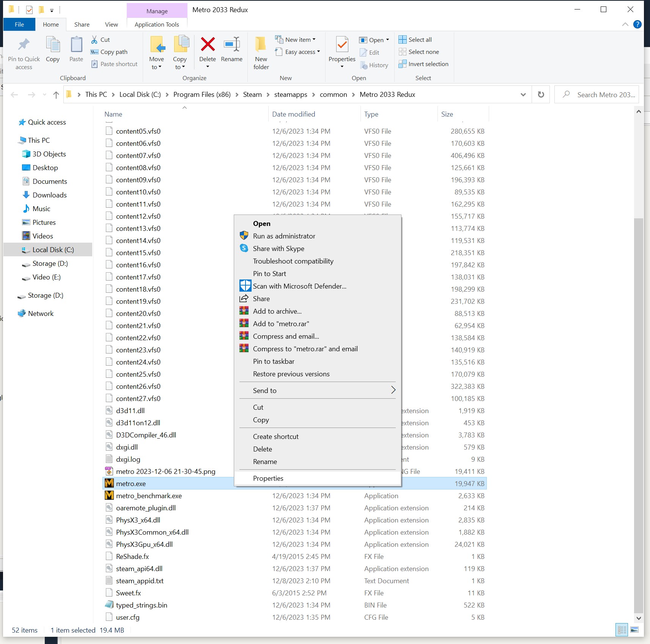Open the File tab
This screenshot has width=650, height=644.
click(x=19, y=24)
